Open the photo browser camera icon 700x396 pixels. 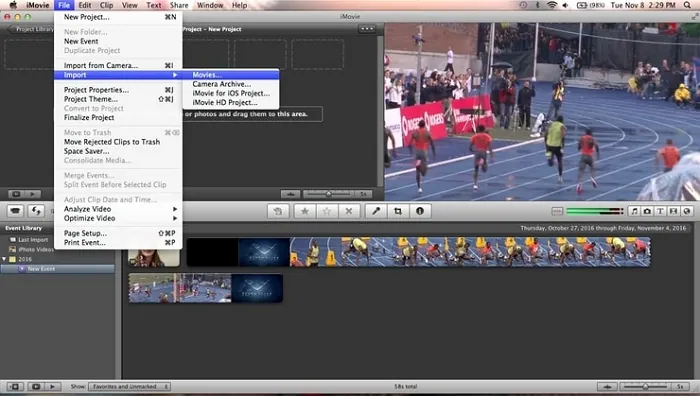[x=647, y=211]
